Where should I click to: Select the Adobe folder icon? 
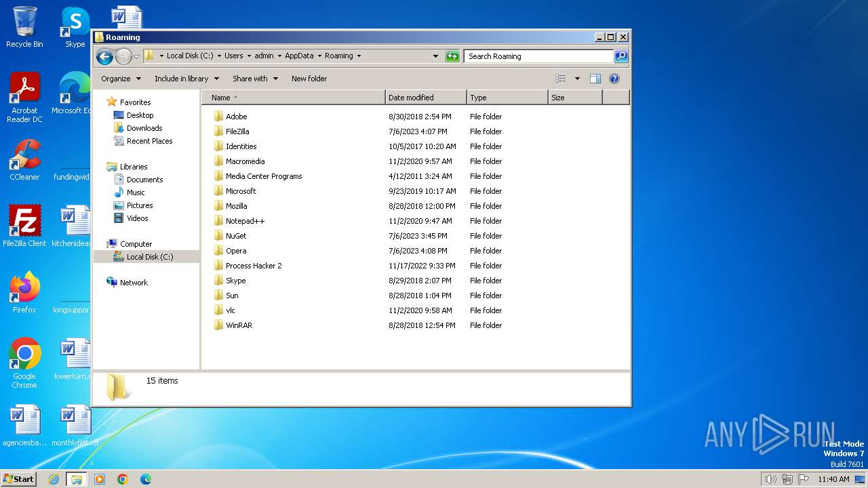[x=218, y=117]
